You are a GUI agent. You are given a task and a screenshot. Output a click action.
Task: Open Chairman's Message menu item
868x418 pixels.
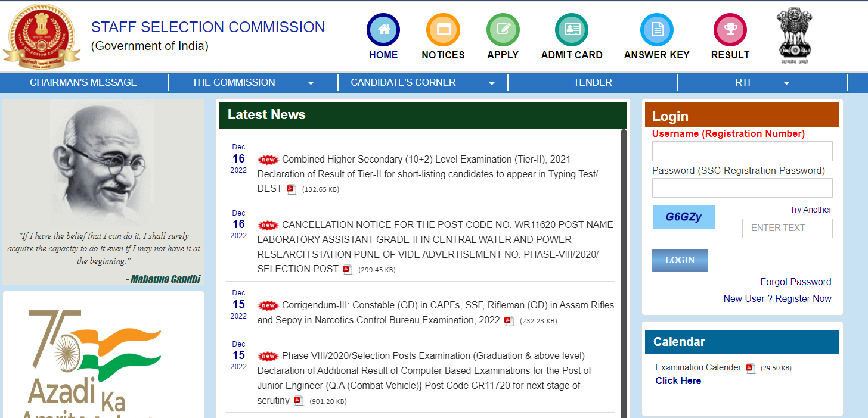coord(83,83)
